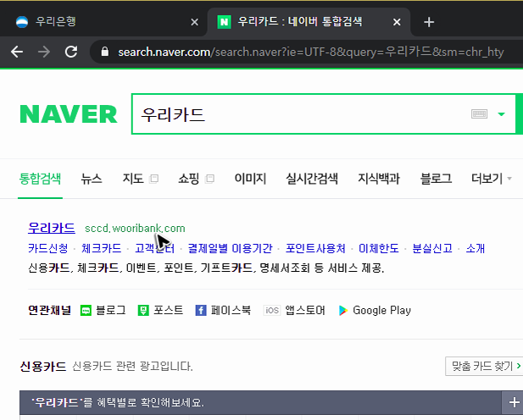This screenshot has width=523, height=420.
Task: Click the Google Play triangle icon
Action: [343, 311]
